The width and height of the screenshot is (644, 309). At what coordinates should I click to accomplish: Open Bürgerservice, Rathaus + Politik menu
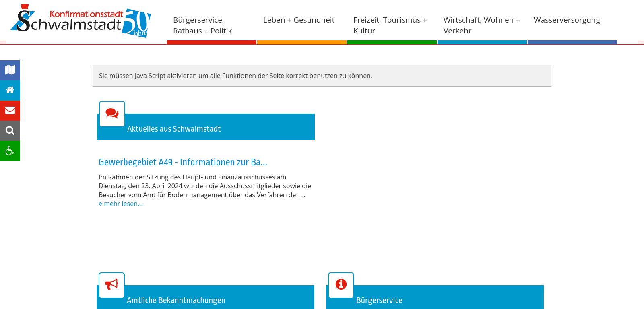point(202,25)
